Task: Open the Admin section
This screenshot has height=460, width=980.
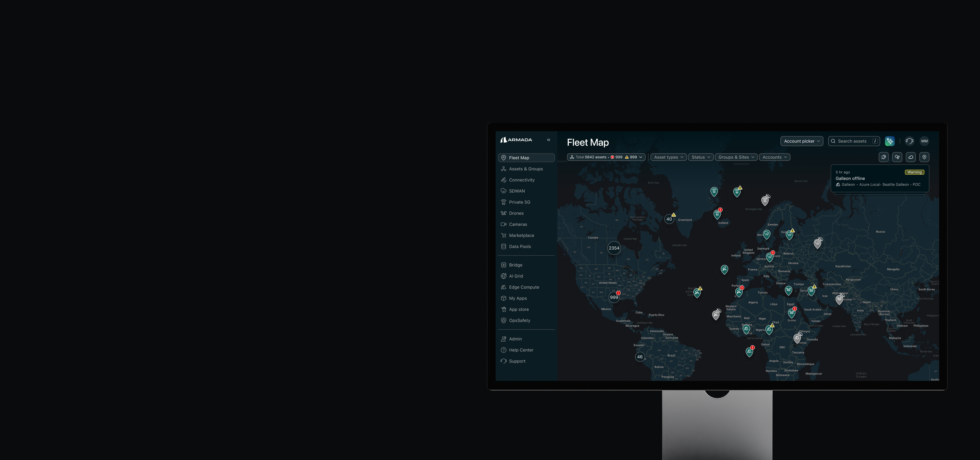Action: pos(526,339)
